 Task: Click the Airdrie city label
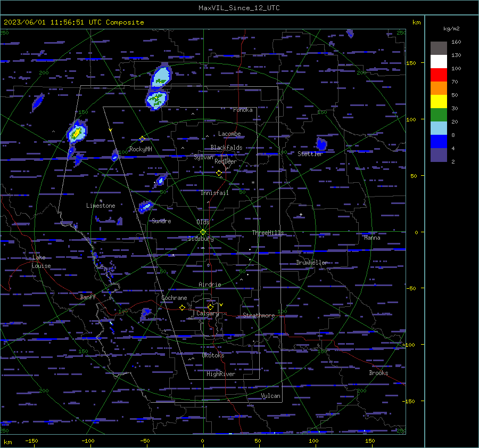(210, 284)
